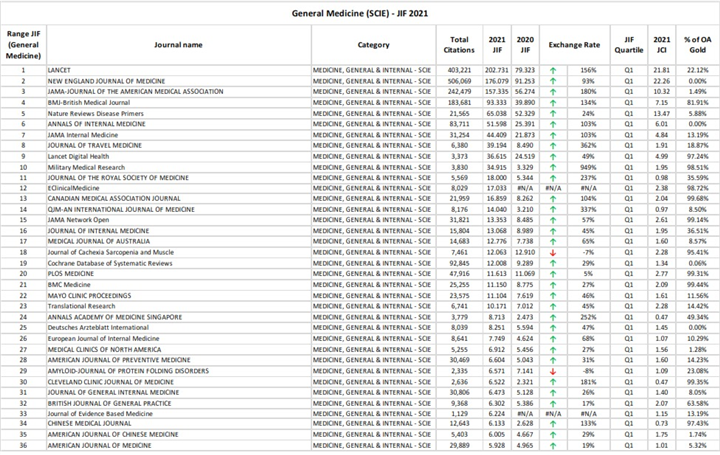Viewport: 720px width, 455px height.
Task: Select the 2021 JIF value '202.731'
Action: tap(497, 70)
